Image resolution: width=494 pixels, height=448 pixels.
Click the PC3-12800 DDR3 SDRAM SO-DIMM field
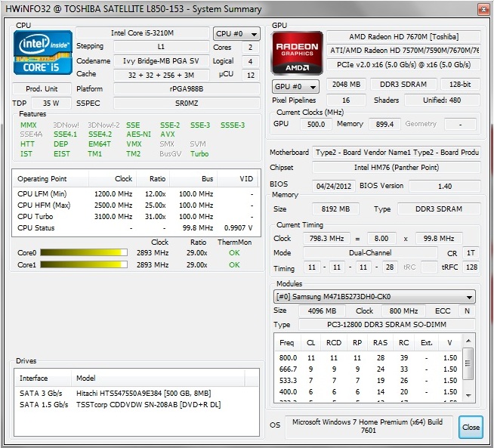(x=387, y=325)
